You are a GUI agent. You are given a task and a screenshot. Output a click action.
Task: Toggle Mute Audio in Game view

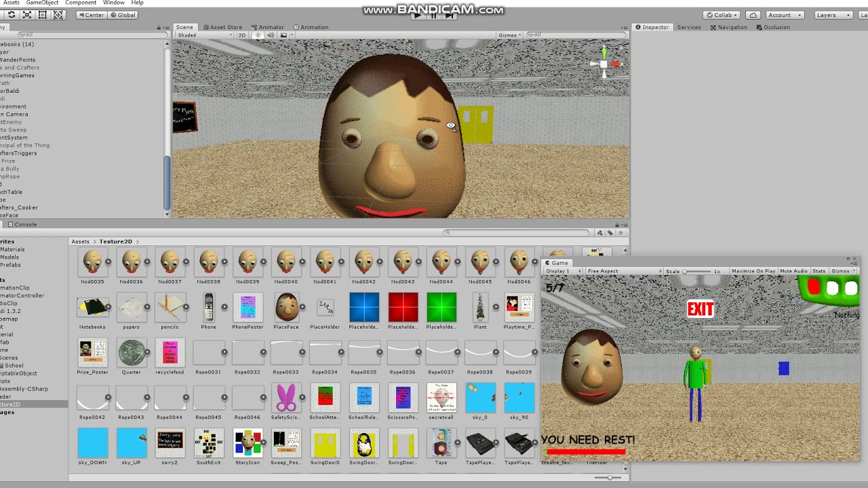click(793, 271)
